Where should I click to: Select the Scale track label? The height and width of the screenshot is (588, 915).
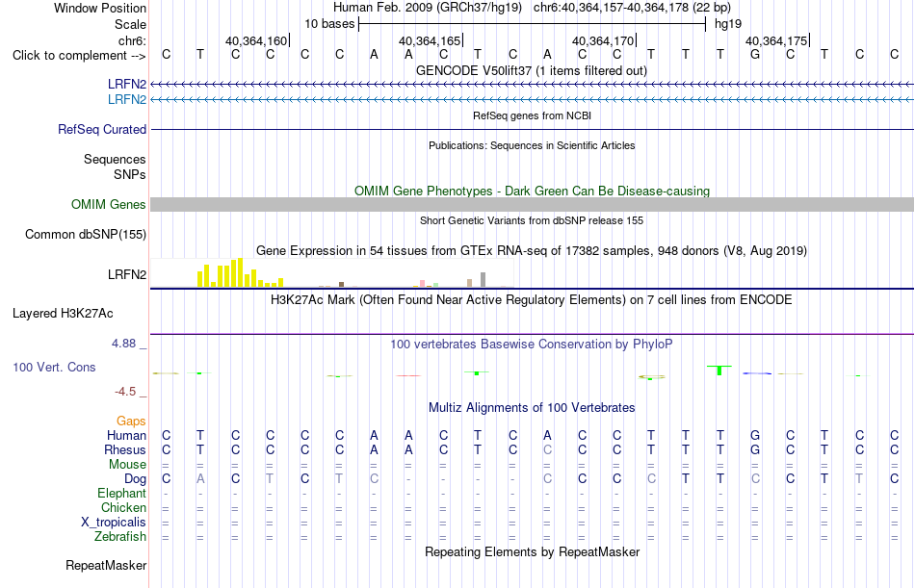[130, 24]
